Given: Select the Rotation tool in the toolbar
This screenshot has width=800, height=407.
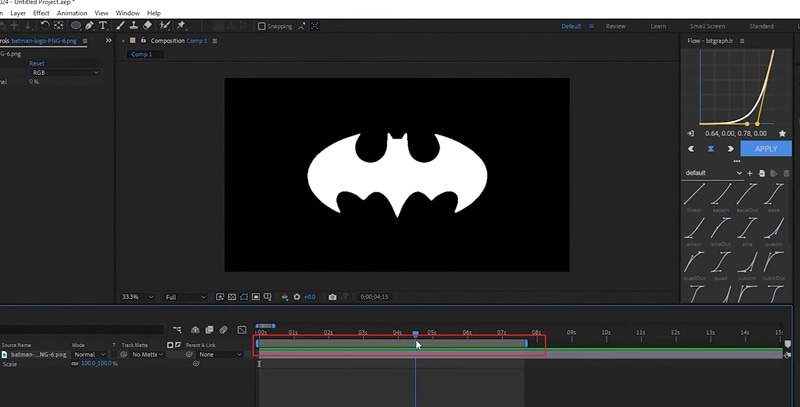Looking at the screenshot, I should (45, 25).
